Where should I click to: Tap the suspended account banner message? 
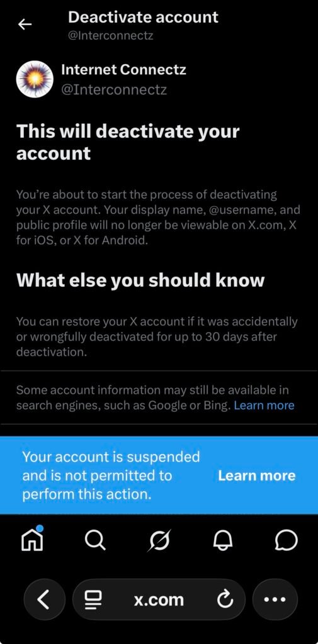click(111, 475)
